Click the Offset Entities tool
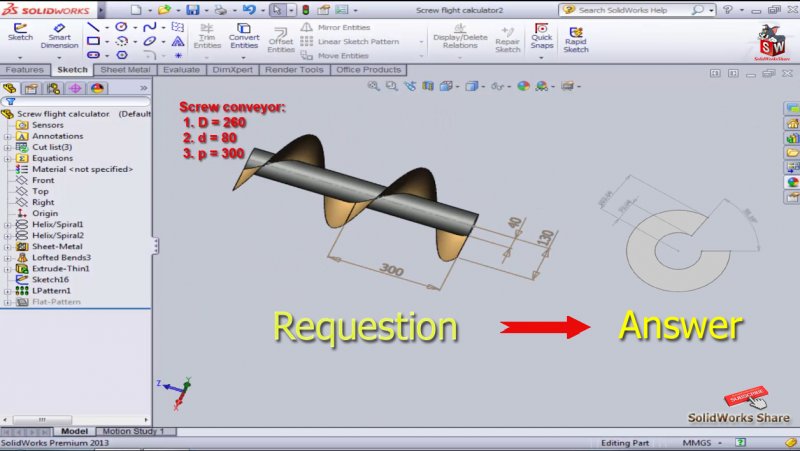Image resolution: width=800 pixels, height=451 pixels. 281,40
